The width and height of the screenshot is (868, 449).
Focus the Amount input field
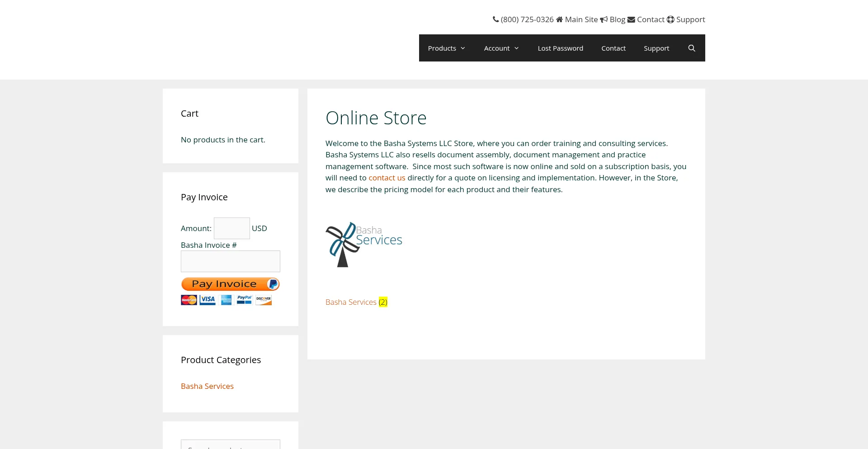pos(232,228)
